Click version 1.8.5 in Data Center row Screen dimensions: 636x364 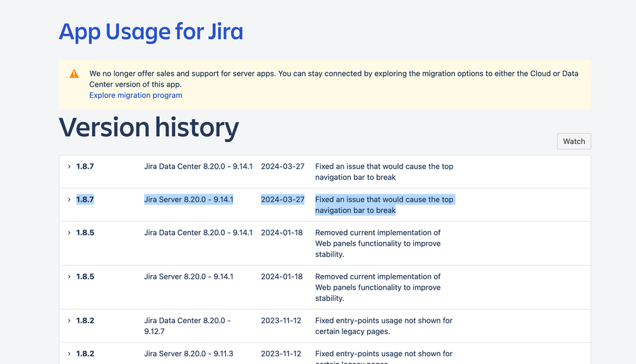tap(85, 233)
